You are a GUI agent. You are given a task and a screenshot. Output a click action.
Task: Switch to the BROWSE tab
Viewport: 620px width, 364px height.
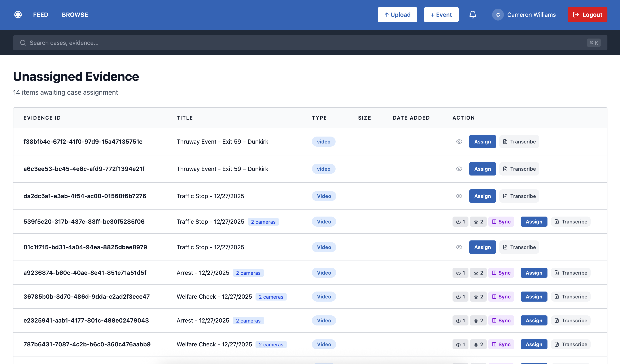[x=75, y=15]
